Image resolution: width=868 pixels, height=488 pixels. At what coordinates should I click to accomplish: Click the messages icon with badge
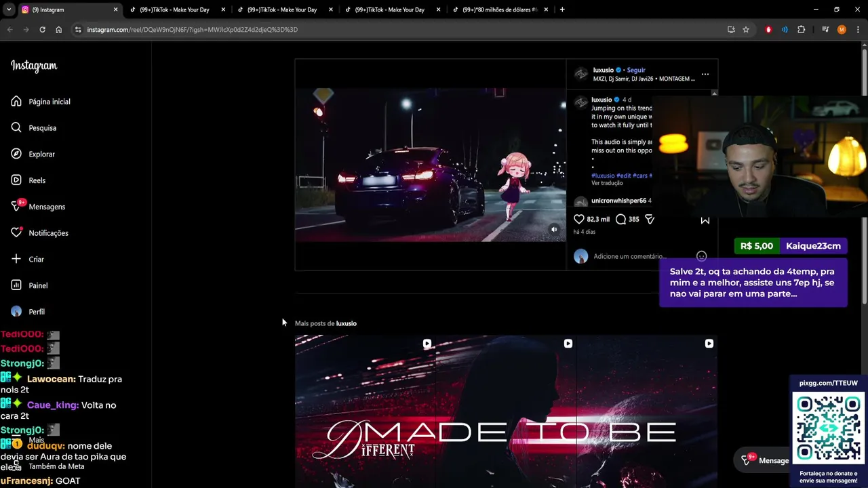click(17, 206)
